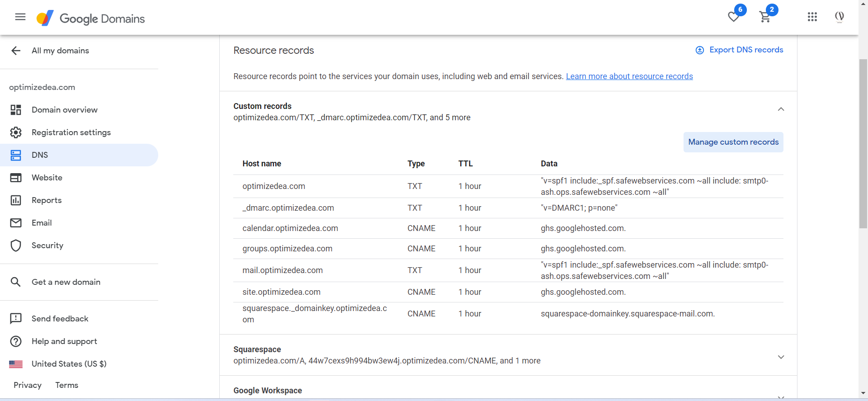The width and height of the screenshot is (868, 401).
Task: Expand the Google Workspace records section
Action: (781, 396)
